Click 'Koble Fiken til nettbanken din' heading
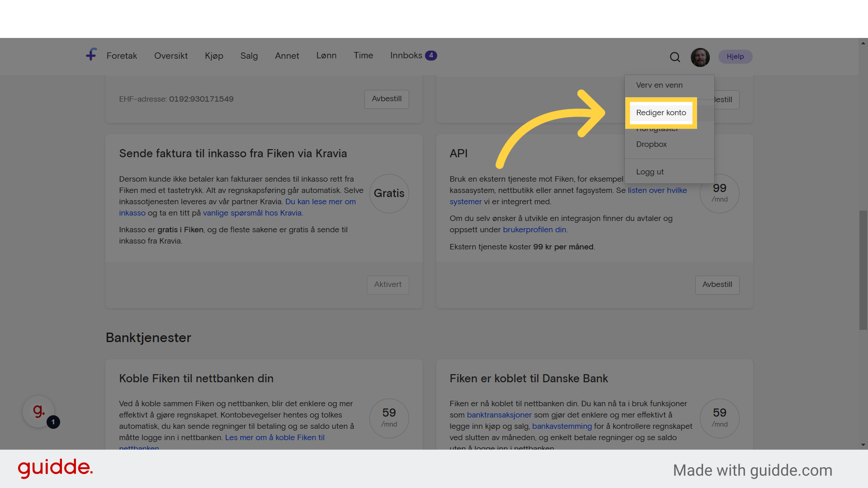Image resolution: width=868 pixels, height=488 pixels. pyautogui.click(x=196, y=379)
